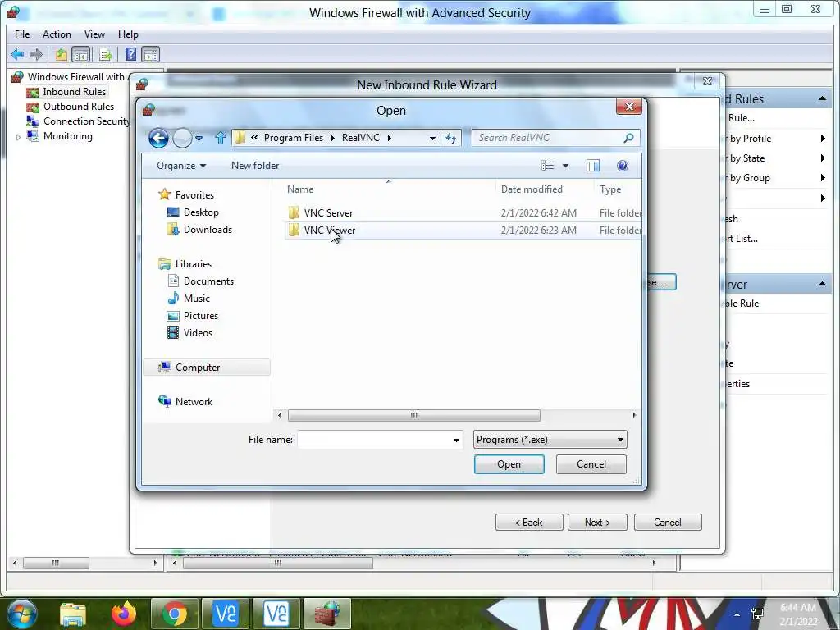Switch to the second VNC taskbar app
Image resolution: width=840 pixels, height=630 pixels.
(276, 614)
